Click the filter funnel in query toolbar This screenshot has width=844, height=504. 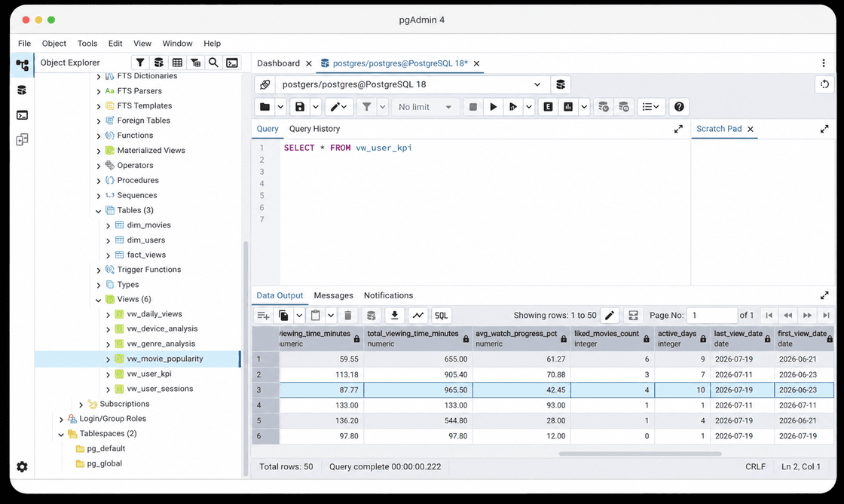point(366,106)
